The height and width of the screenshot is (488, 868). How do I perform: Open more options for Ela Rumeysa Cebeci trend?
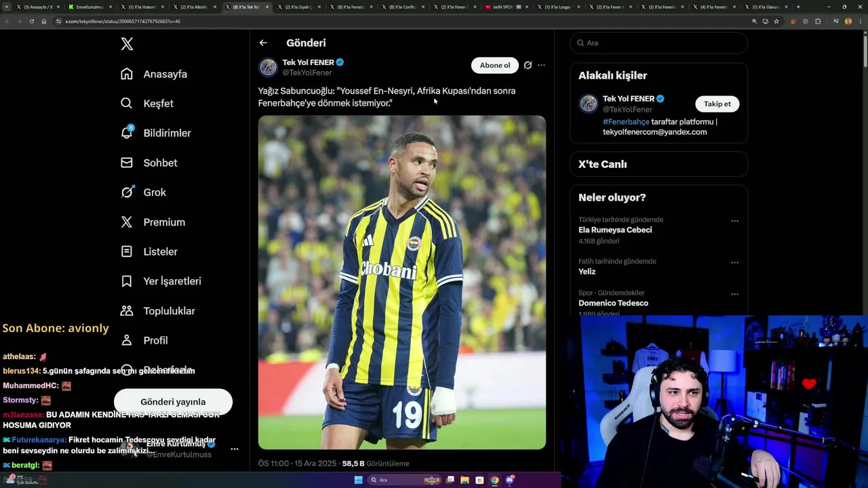(x=734, y=221)
